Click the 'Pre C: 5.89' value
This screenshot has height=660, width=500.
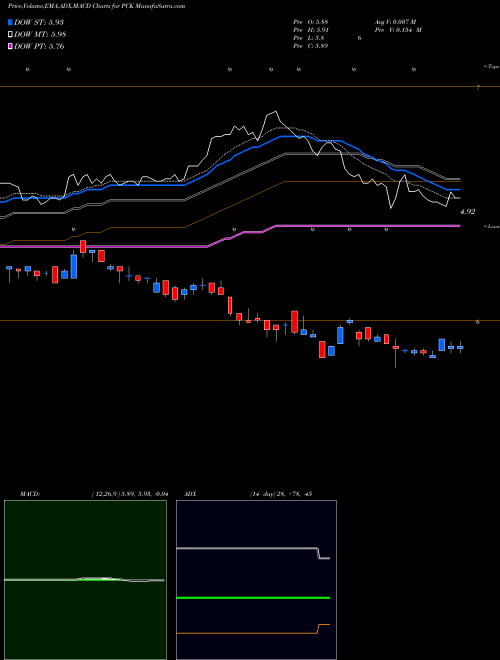tap(311, 46)
